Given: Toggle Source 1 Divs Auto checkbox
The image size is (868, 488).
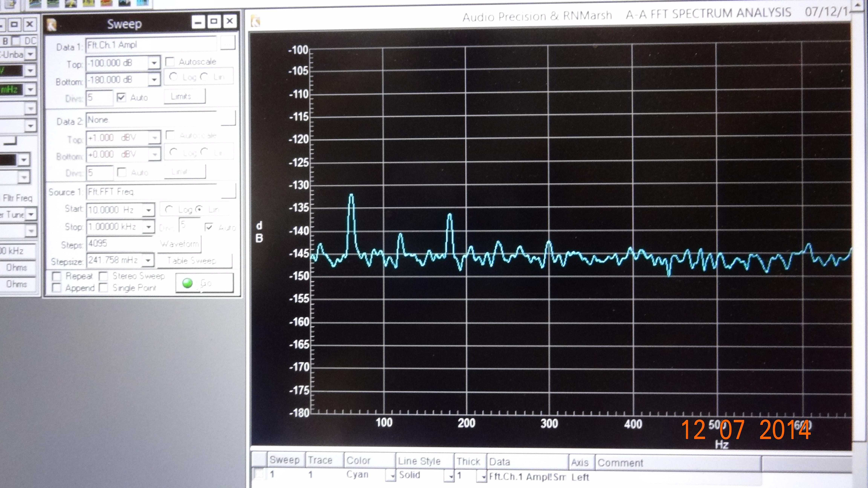Looking at the screenshot, I should tap(209, 227).
